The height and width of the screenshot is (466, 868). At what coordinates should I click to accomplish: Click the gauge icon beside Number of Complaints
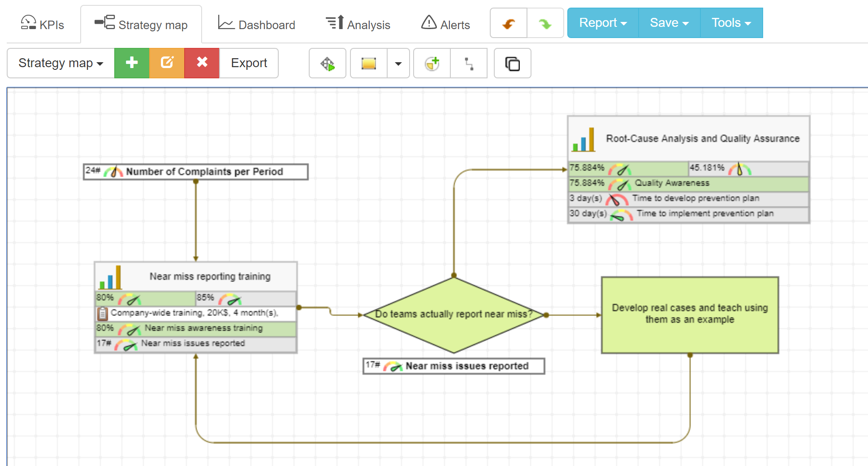coord(113,172)
